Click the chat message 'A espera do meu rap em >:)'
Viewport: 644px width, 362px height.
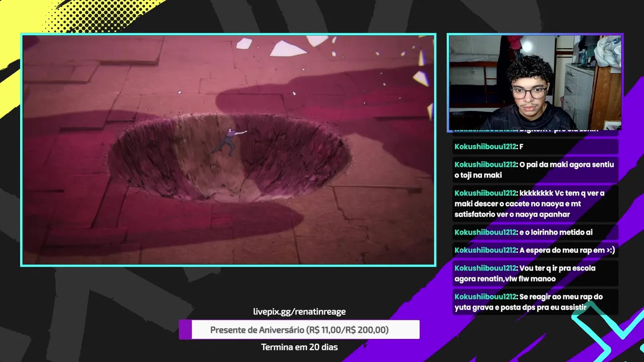pos(535,250)
